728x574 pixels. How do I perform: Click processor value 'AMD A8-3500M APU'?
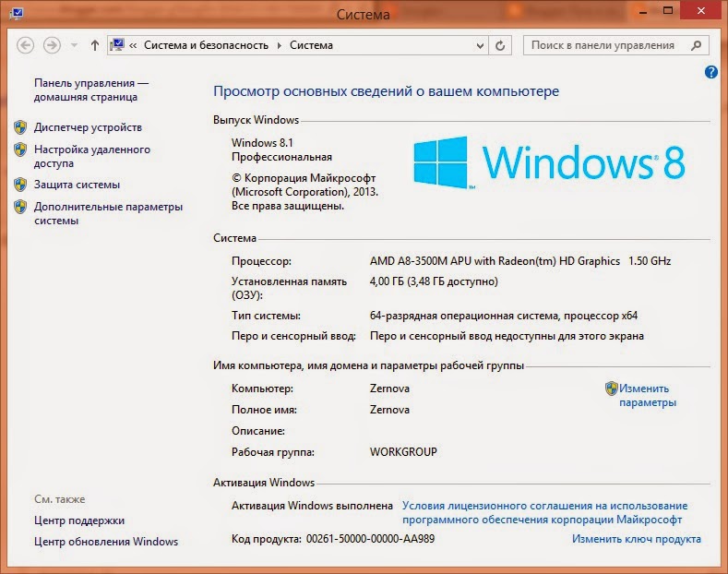(x=420, y=261)
